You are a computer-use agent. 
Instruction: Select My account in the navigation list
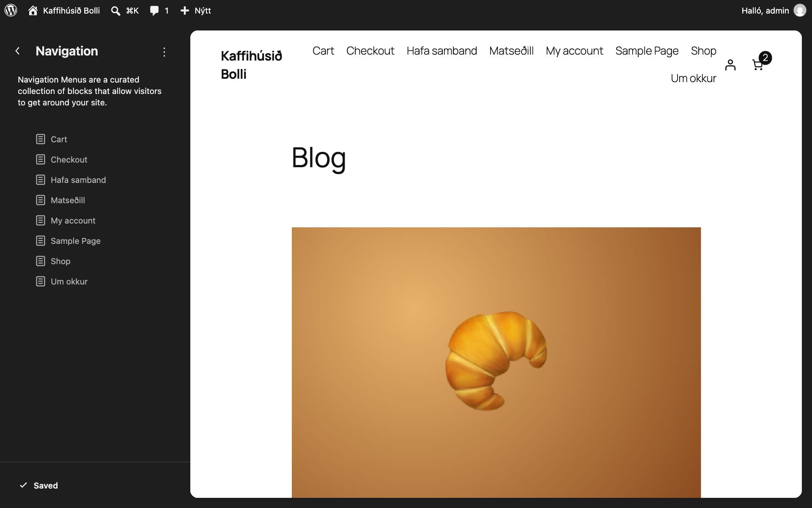(73, 221)
